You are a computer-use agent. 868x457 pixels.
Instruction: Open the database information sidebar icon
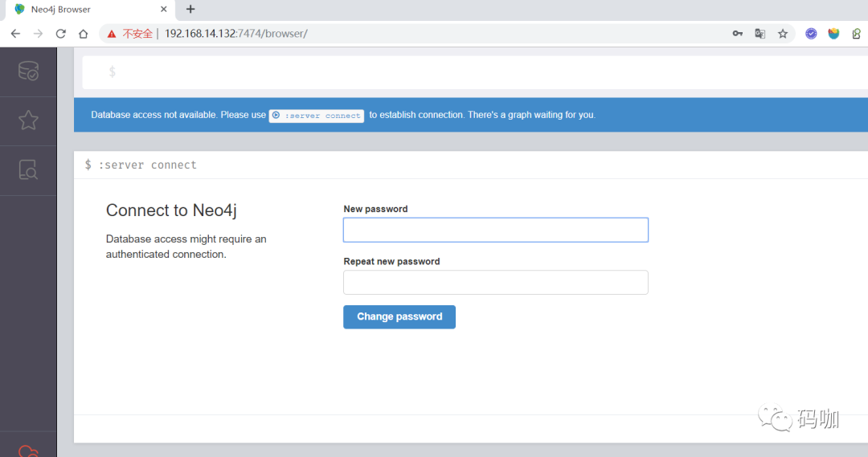(x=28, y=71)
